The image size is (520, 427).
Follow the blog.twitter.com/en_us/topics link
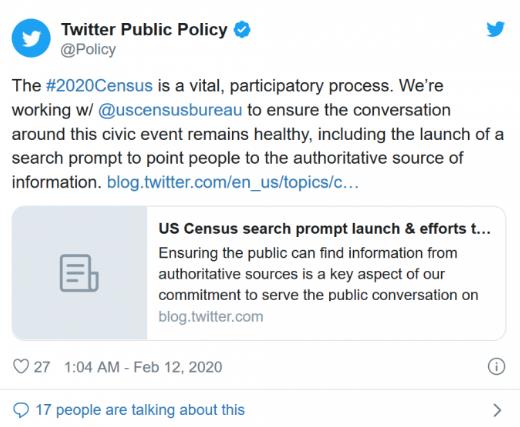[233, 182]
